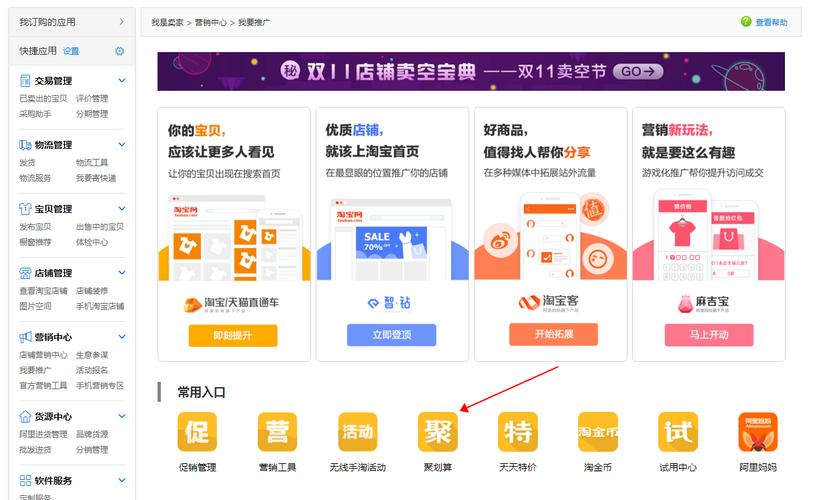Collapse the 店铺管理 section chevron

point(122,272)
